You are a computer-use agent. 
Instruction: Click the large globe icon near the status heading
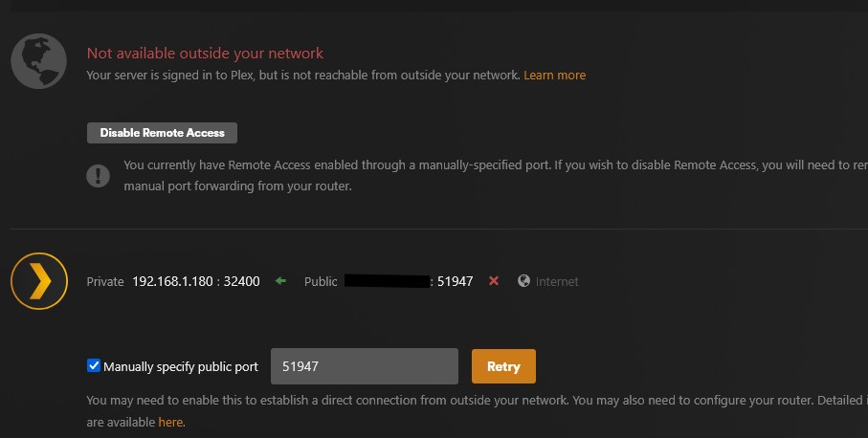[x=38, y=61]
